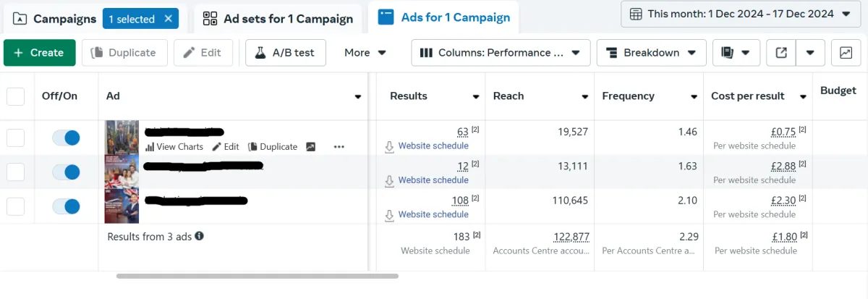Image resolution: width=868 pixels, height=299 pixels.
Task: Open the three-dots menu on first ad
Action: point(339,147)
